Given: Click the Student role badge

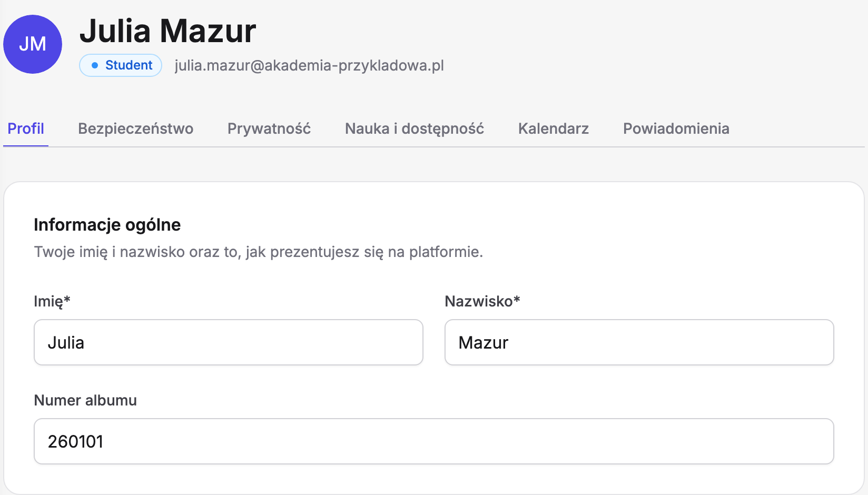Looking at the screenshot, I should pos(121,65).
